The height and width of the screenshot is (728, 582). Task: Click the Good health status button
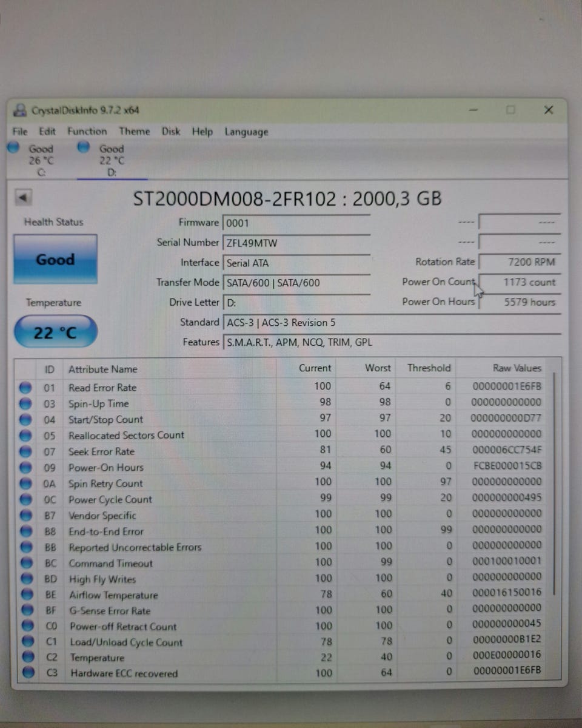[55, 259]
